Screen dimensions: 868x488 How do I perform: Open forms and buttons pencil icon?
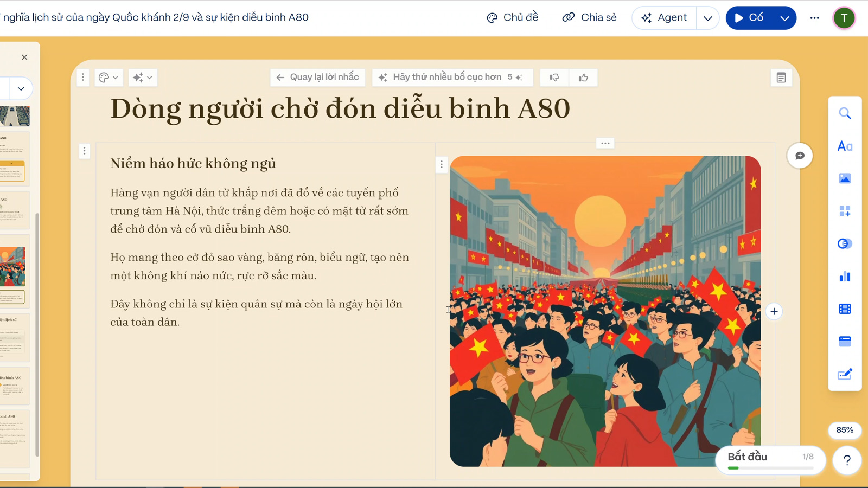pos(845,374)
